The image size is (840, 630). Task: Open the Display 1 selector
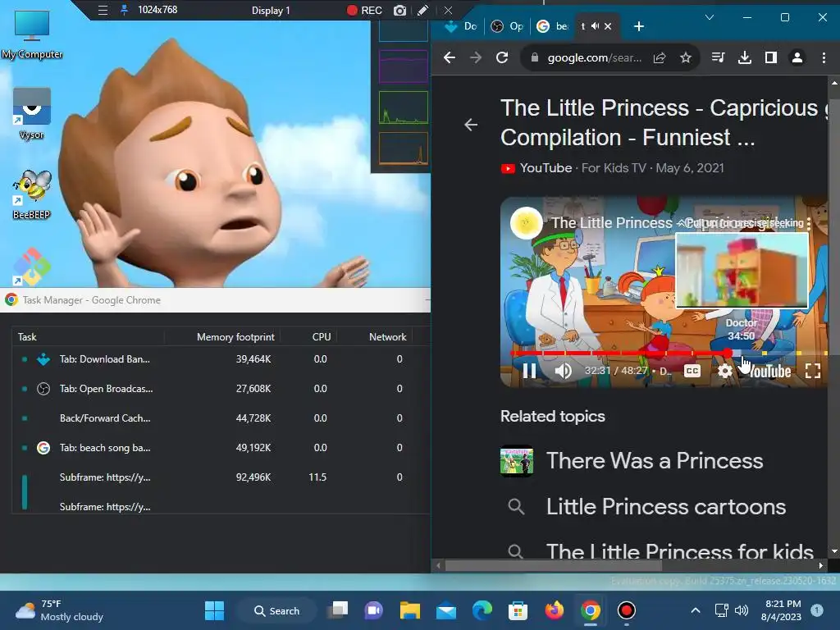271,10
